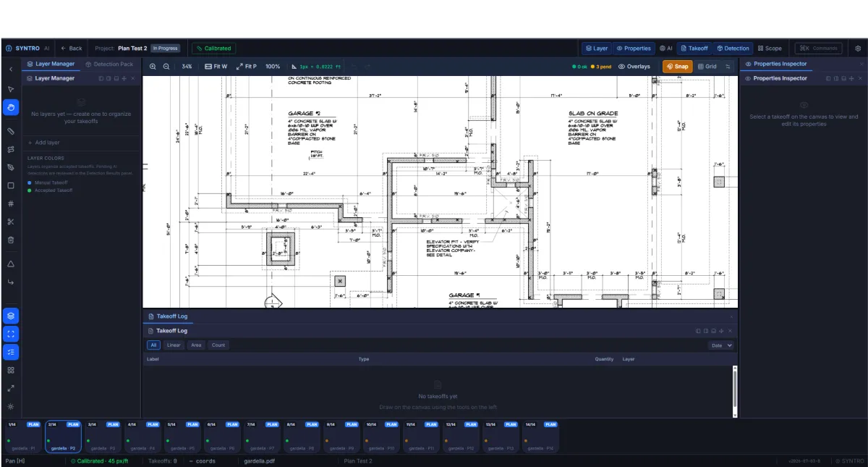This screenshot has height=467, width=868.
Task: Select the scissors cut tool
Action: click(11, 222)
